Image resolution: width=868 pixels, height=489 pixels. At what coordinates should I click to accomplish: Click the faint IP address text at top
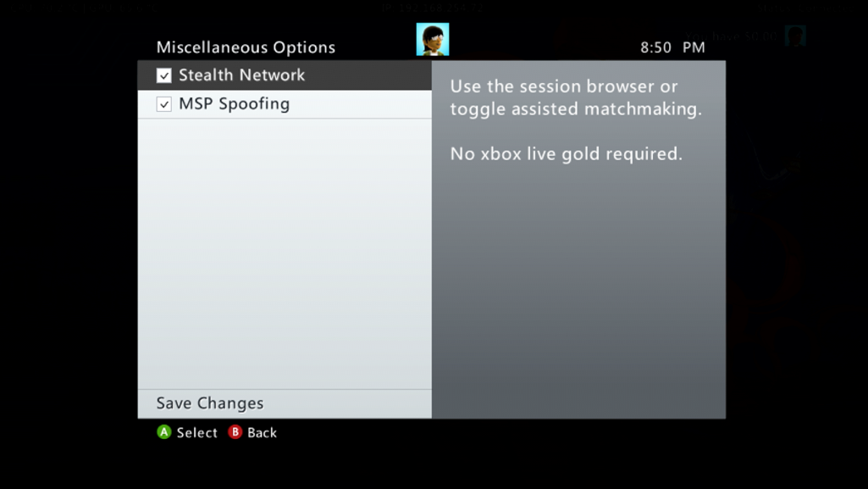click(x=433, y=8)
